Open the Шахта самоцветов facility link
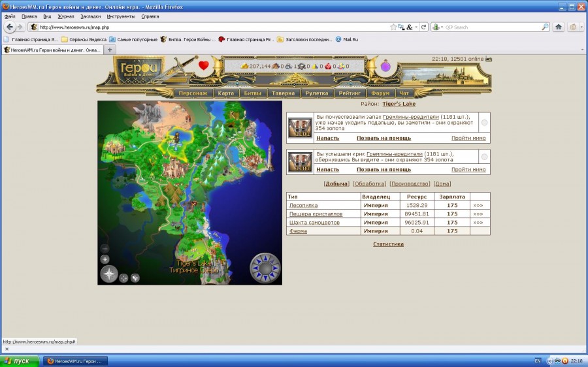 (314, 223)
